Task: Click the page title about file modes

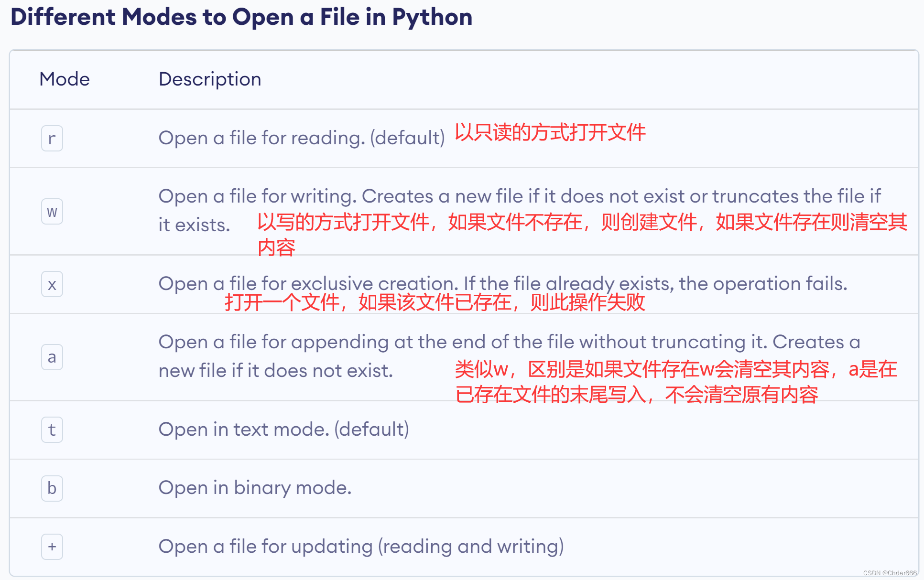Action: [241, 17]
